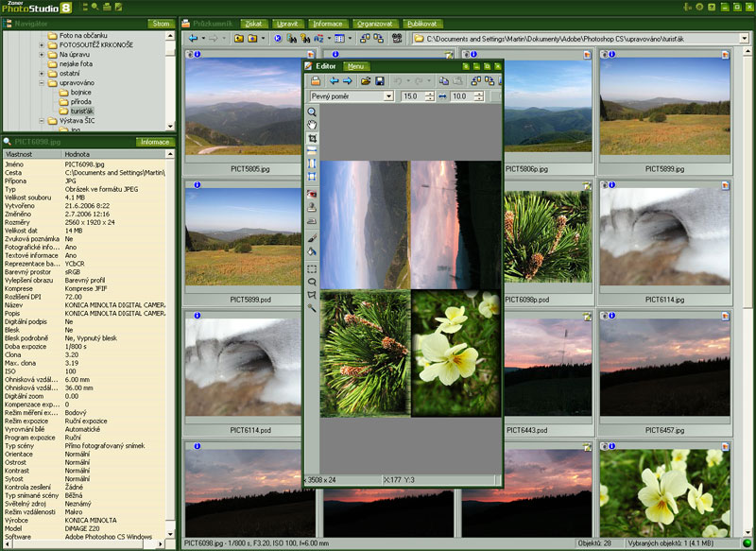Viewport: 756px width, 551px height.
Task: Collapse the upravováno folder
Action: 42,83
